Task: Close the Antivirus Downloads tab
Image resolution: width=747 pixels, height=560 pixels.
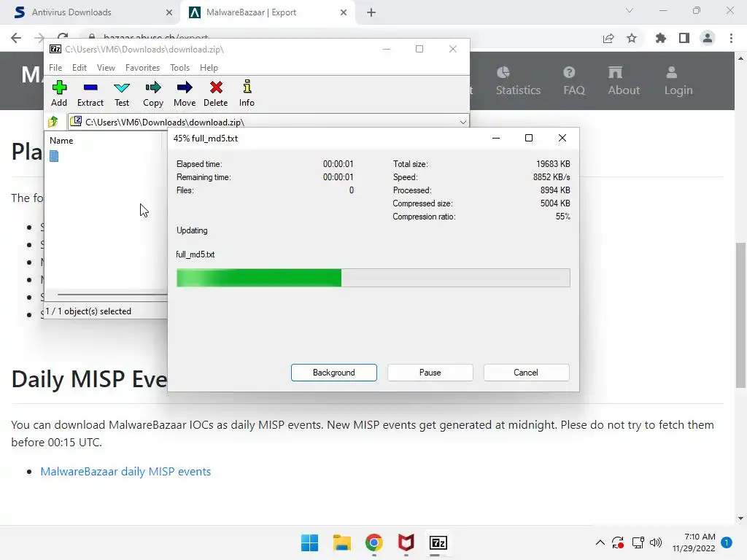Action: coord(169,12)
